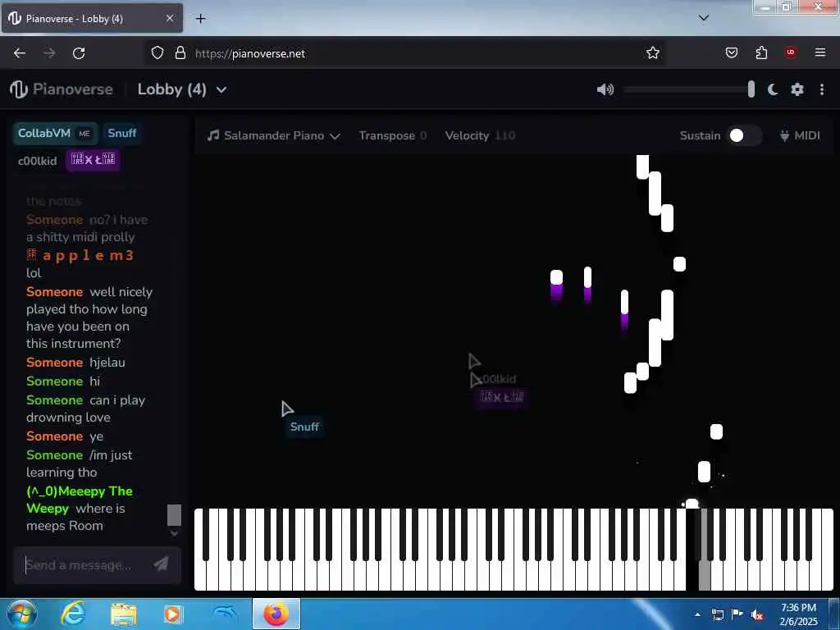Select the purple-named user chip
840x630 pixels.
click(93, 160)
